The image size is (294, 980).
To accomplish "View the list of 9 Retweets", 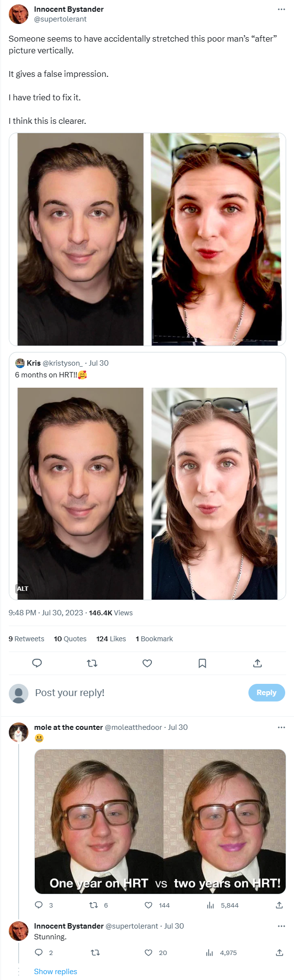I will [x=26, y=639].
